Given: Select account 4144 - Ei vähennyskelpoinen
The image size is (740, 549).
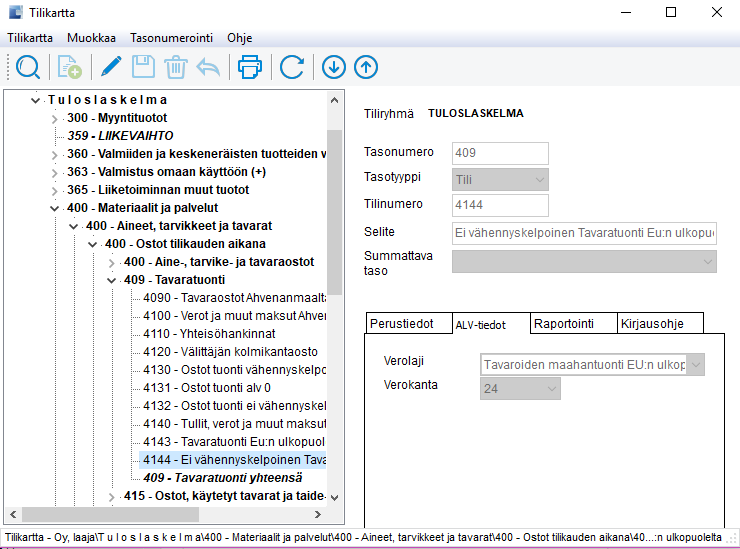Looking at the screenshot, I should pyautogui.click(x=234, y=459).
